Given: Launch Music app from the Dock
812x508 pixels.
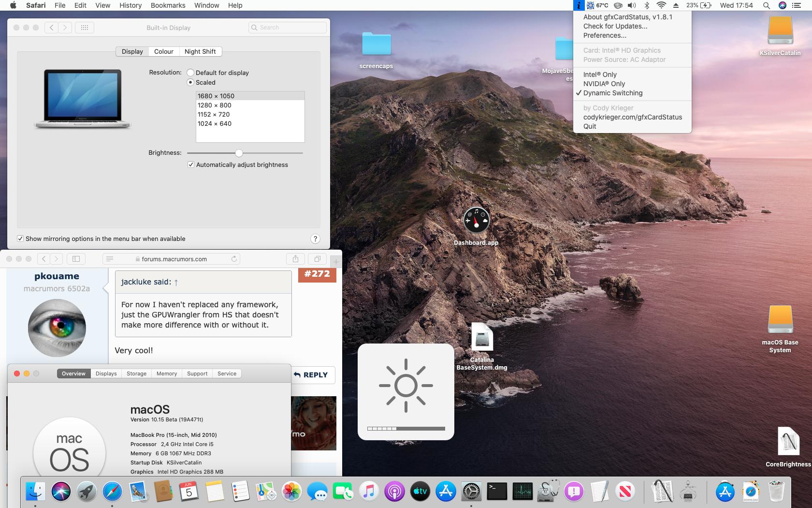Looking at the screenshot, I should coord(369,492).
